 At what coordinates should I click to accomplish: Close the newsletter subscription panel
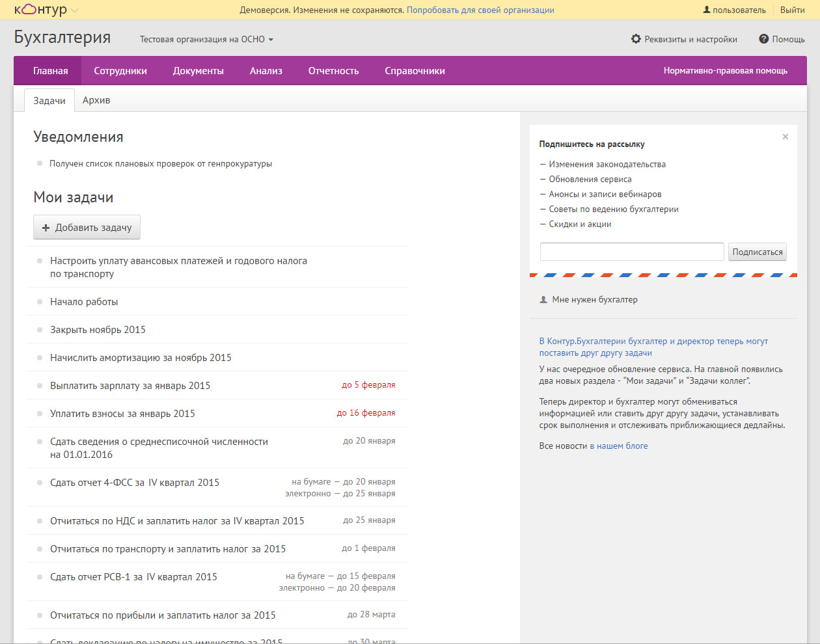click(x=785, y=137)
